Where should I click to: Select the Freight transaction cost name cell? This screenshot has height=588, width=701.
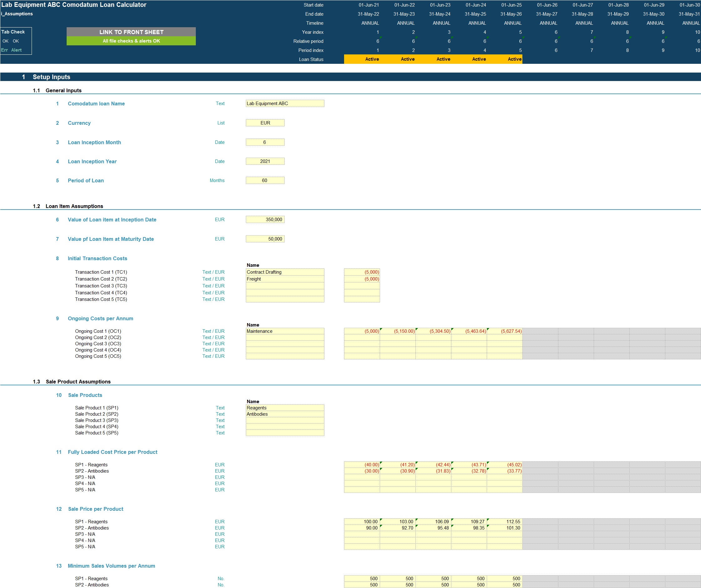click(x=285, y=279)
